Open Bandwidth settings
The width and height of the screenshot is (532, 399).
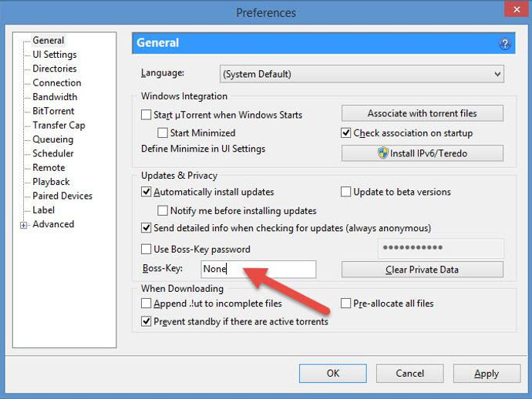pos(55,97)
